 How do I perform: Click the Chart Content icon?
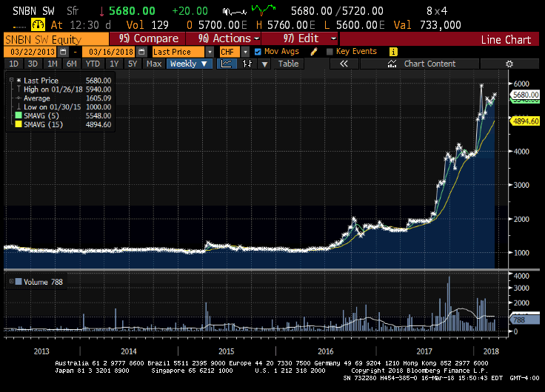[392, 64]
